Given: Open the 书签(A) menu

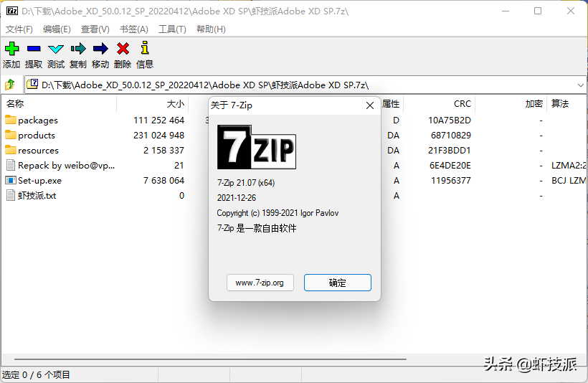Looking at the screenshot, I should [134, 29].
